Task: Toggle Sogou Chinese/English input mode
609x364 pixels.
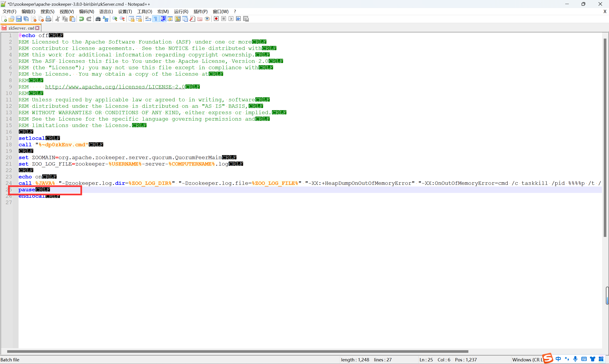Action: pyautogui.click(x=558, y=359)
